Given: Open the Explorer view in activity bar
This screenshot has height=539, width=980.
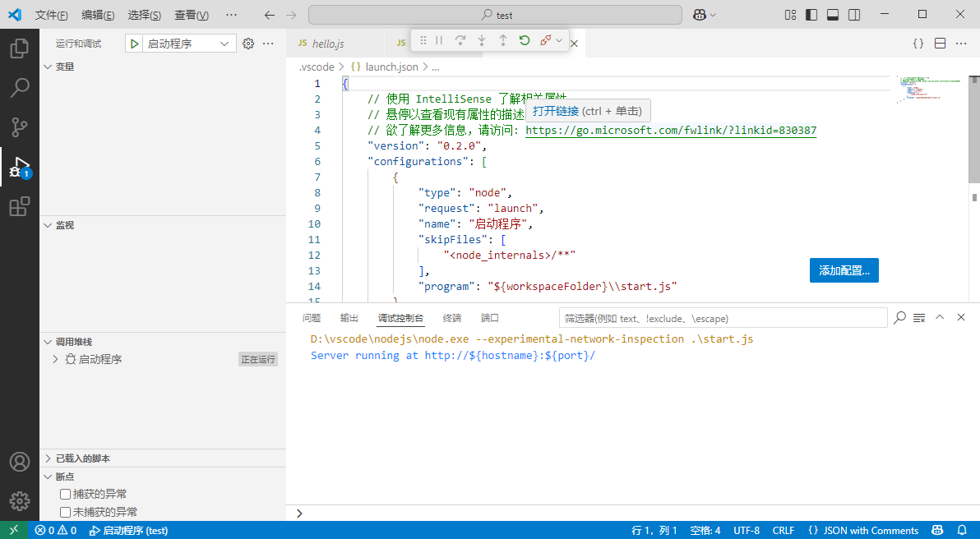Looking at the screenshot, I should point(20,48).
